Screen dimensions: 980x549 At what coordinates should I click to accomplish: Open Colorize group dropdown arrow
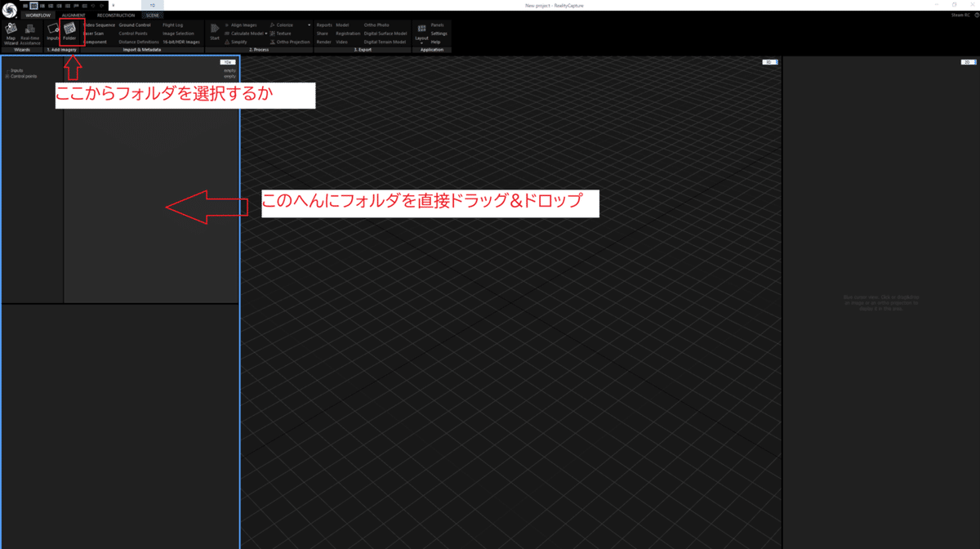(309, 25)
